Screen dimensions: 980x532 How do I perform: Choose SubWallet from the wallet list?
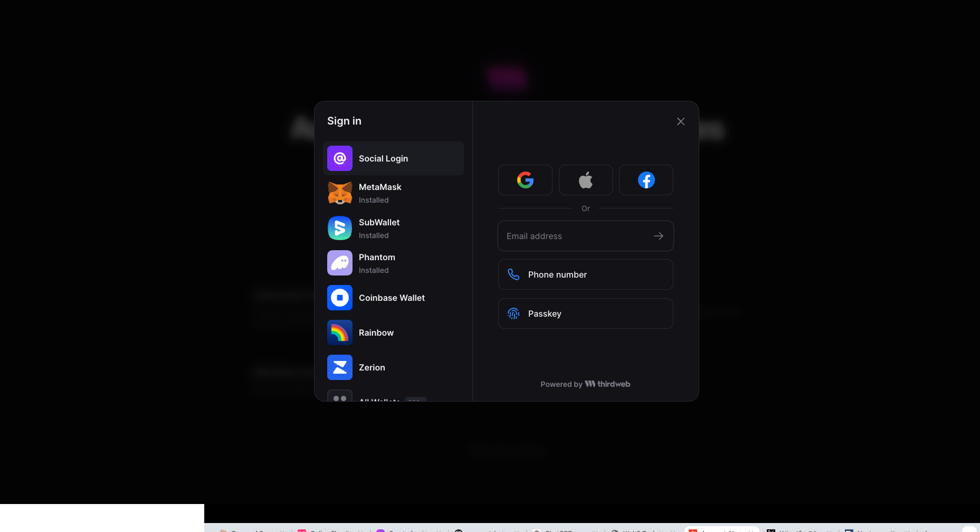pyautogui.click(x=393, y=229)
